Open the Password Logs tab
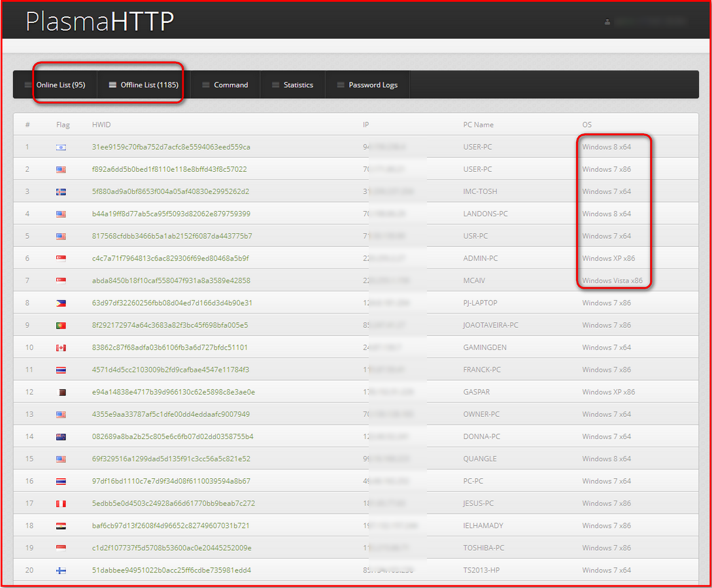The image size is (712, 588). (373, 85)
